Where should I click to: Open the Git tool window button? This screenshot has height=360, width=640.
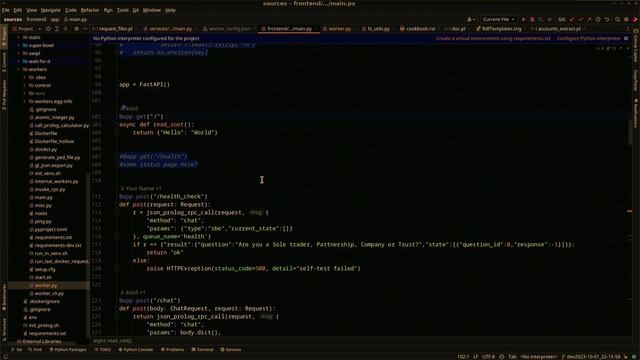point(17,350)
